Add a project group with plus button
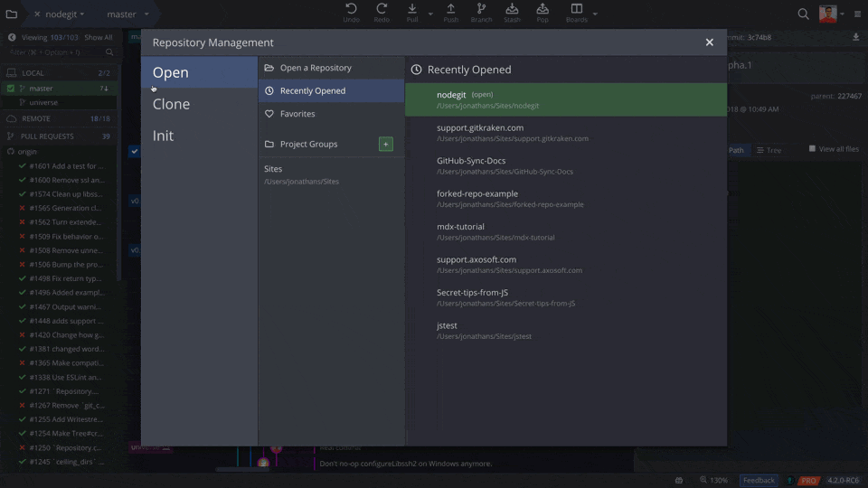 (386, 144)
